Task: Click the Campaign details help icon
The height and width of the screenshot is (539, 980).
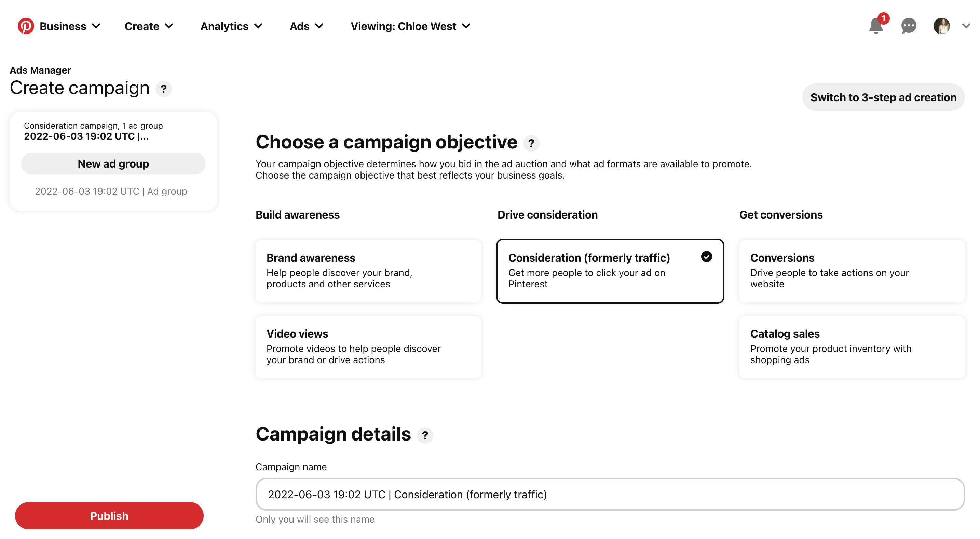Action: pos(426,435)
